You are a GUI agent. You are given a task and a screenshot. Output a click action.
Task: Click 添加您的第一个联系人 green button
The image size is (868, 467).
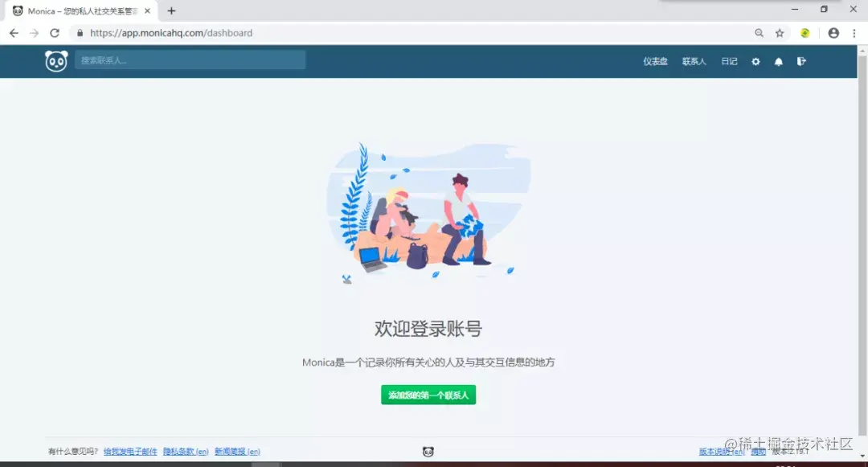click(x=428, y=395)
